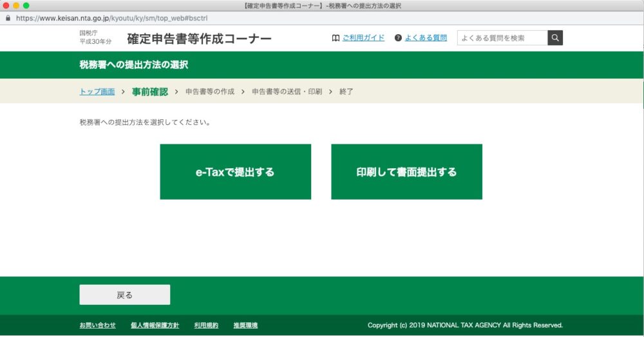Click the 戻る button
The image size is (644, 337).
(125, 294)
